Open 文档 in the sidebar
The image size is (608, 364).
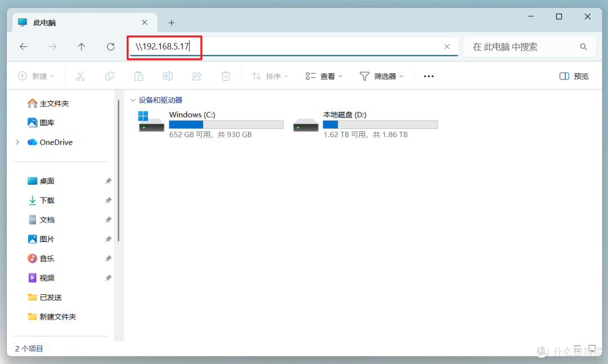pyautogui.click(x=41, y=220)
